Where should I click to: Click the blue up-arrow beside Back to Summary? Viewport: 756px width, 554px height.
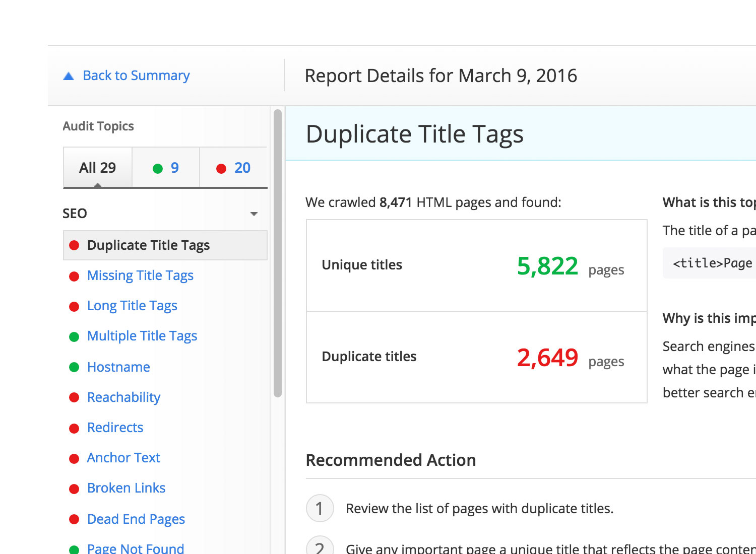point(69,76)
